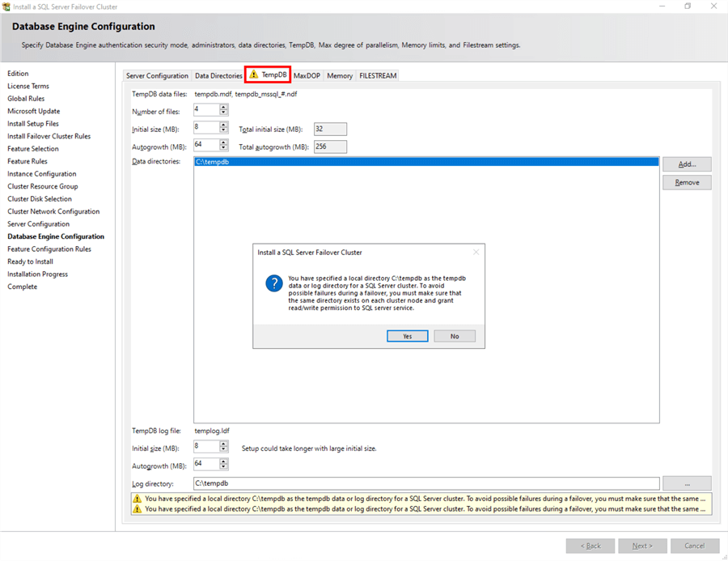Open the FILESTREAM tab
Viewport: 728px width, 561px height.
click(x=378, y=76)
